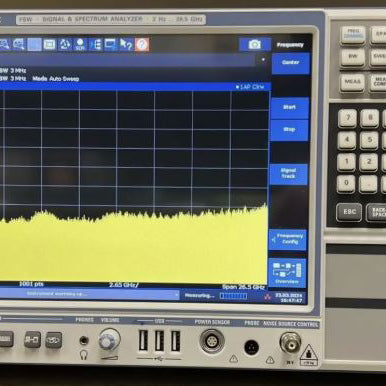Click the Mode Auto Sweep setting
This screenshot has height=386, width=386.
(56, 79)
